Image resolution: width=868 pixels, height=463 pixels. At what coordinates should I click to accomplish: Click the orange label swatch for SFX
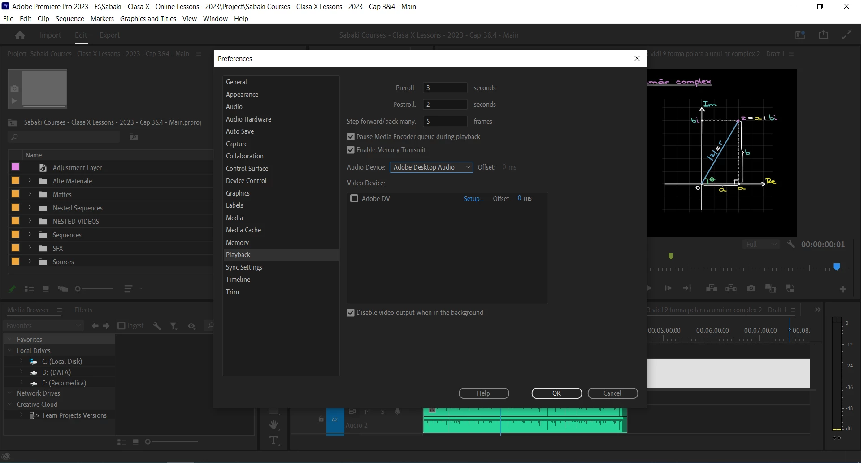tap(15, 248)
